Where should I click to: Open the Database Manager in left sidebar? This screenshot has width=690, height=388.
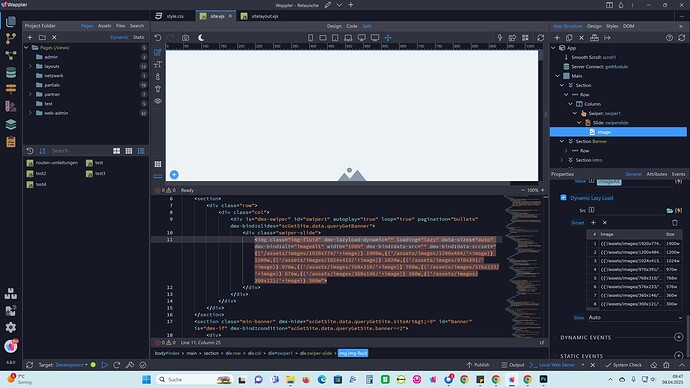[11, 72]
